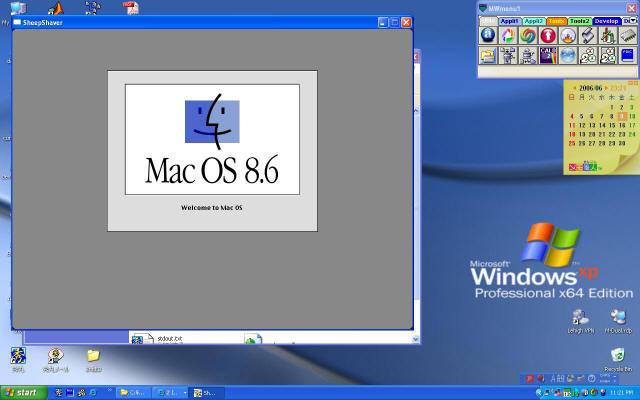Click the blue globe icon in MWmenu1
This screenshot has width=640, height=400.
tap(568, 56)
